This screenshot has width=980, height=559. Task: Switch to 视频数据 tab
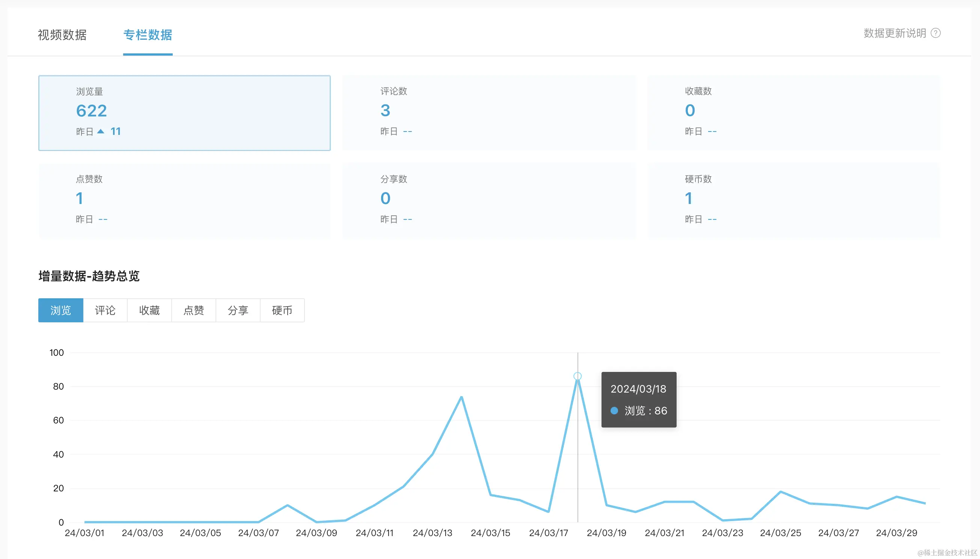point(62,35)
